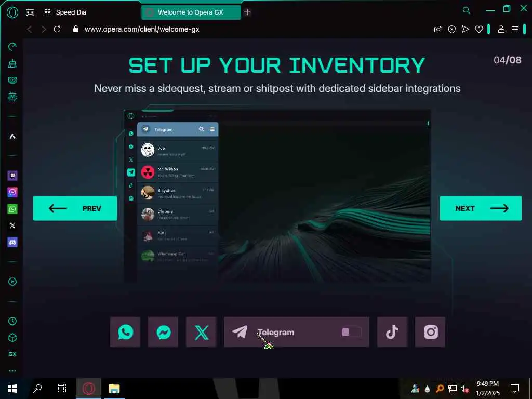This screenshot has height=399, width=532.
Task: Open Windows taskbar search
Action: pos(37,389)
